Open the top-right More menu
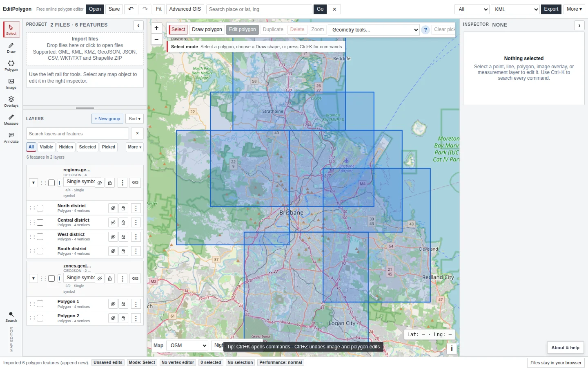The width and height of the screenshot is (588, 368). [574, 9]
